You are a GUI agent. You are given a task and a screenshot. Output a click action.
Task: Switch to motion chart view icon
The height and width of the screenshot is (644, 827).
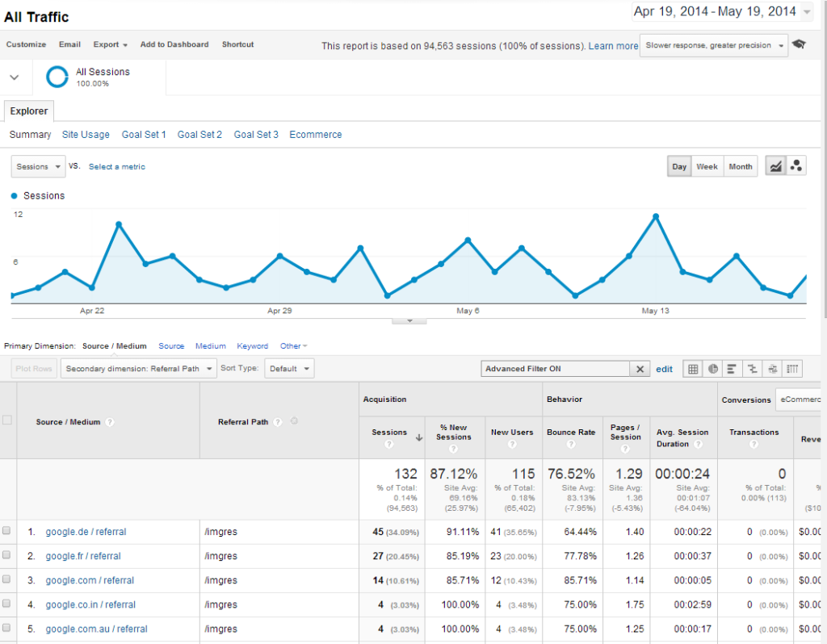click(796, 166)
